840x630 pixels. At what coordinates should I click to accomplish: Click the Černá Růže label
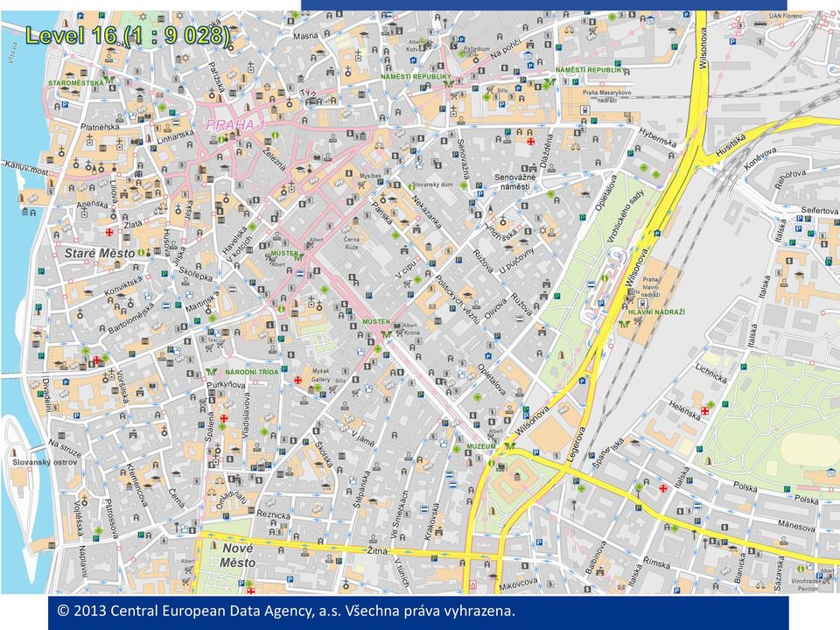(351, 243)
